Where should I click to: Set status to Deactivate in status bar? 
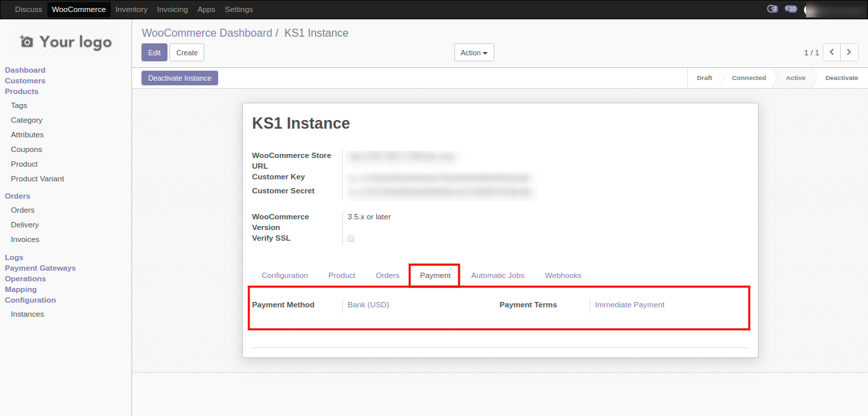coord(841,78)
